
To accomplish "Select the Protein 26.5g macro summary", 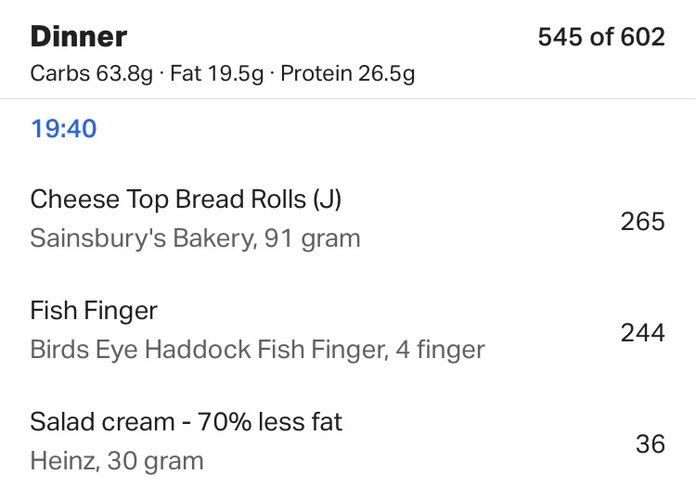I will pos(348,73).
